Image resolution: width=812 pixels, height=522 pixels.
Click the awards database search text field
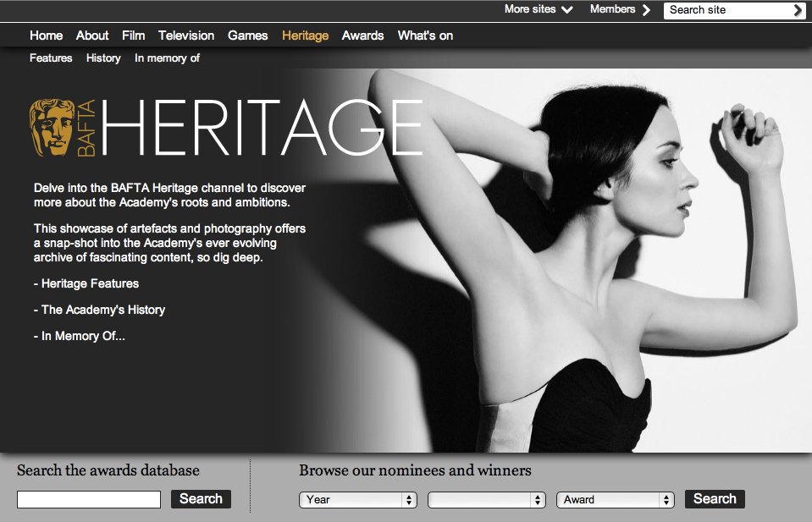pyautogui.click(x=89, y=500)
